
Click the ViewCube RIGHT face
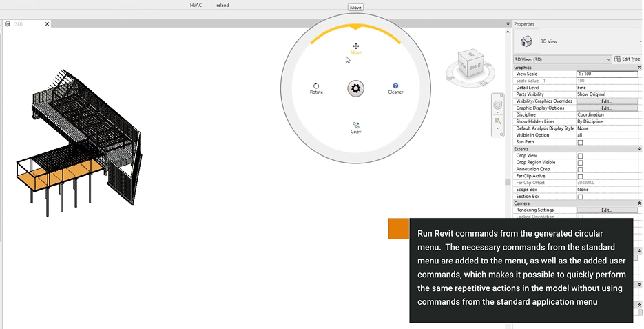pos(476,68)
